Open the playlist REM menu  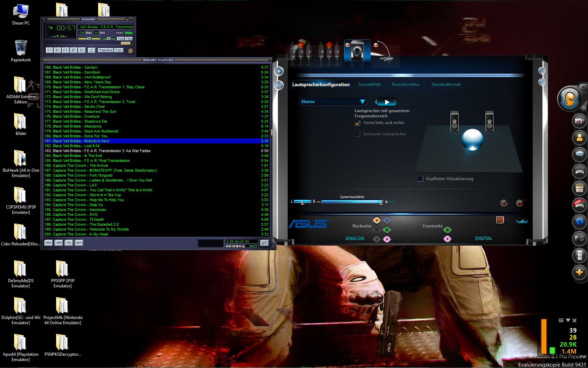click(59, 243)
